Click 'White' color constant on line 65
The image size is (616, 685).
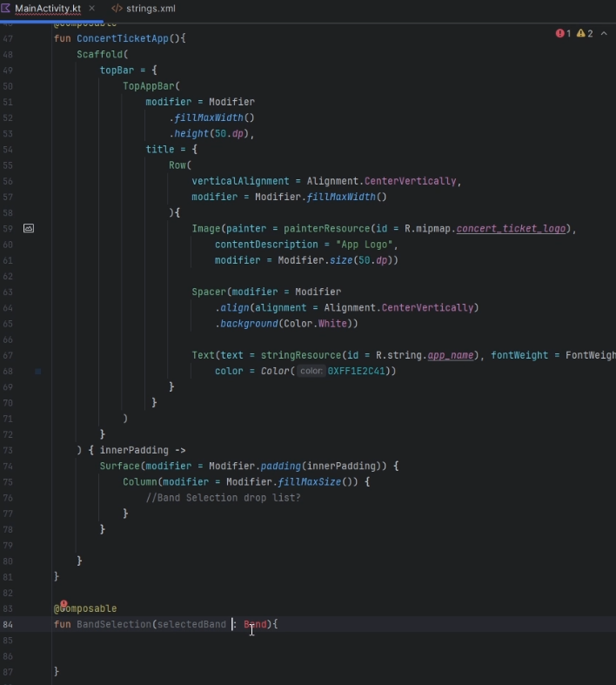(x=332, y=324)
